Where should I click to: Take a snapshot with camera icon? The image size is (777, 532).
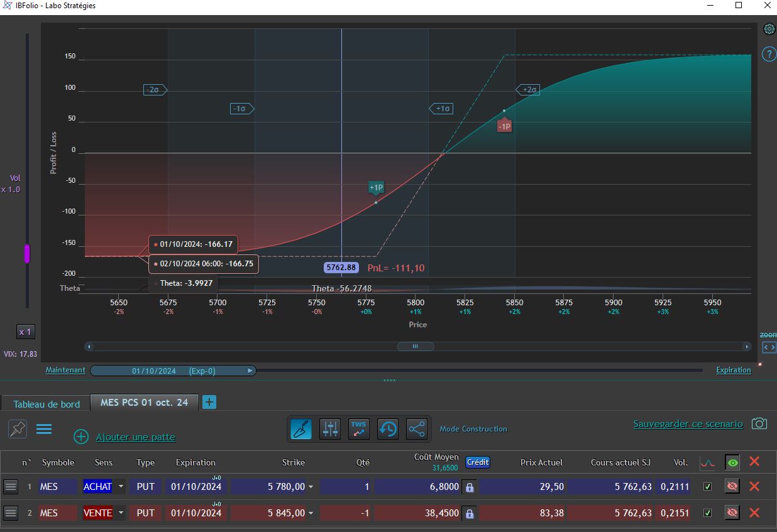759,424
